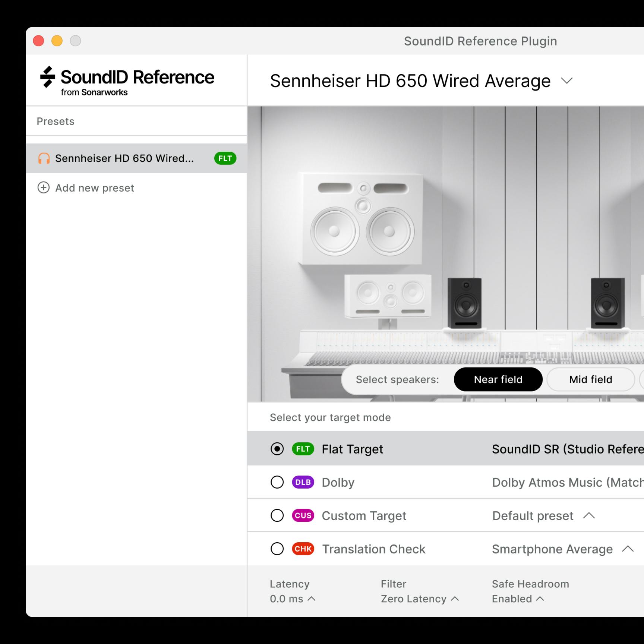Screen dimensions: 644x644
Task: Select the Flat Target radio button
Action: (277, 449)
